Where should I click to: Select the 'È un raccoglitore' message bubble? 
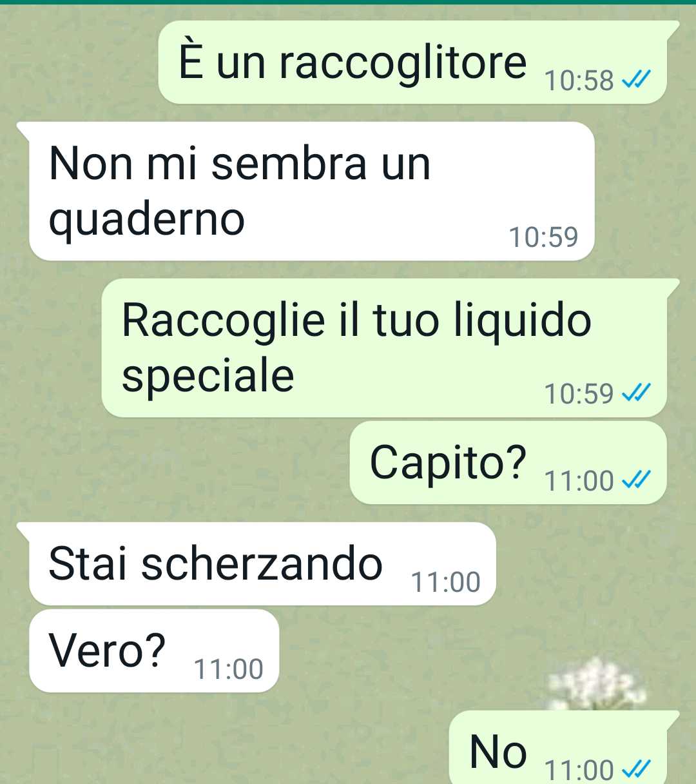tap(412, 63)
